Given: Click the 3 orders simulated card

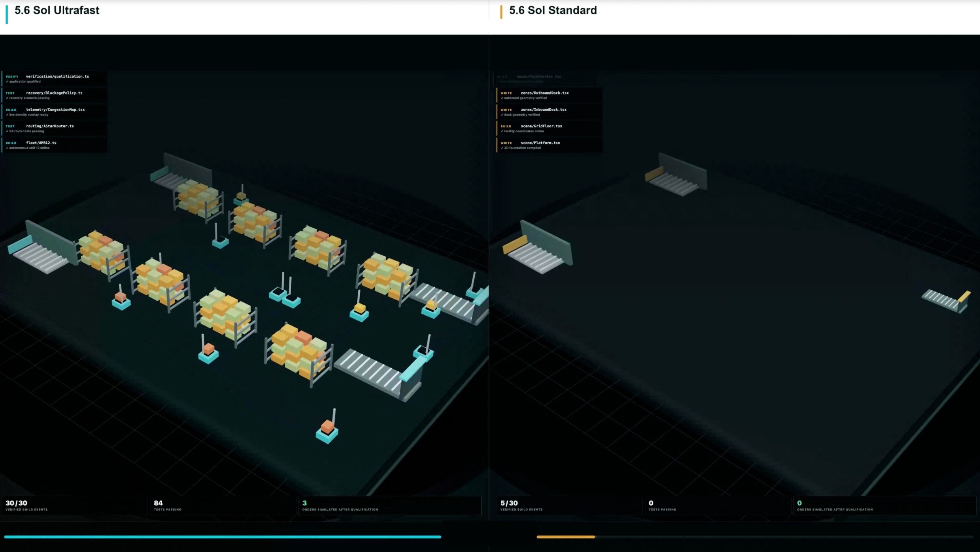Looking at the screenshot, I should click(x=390, y=505).
